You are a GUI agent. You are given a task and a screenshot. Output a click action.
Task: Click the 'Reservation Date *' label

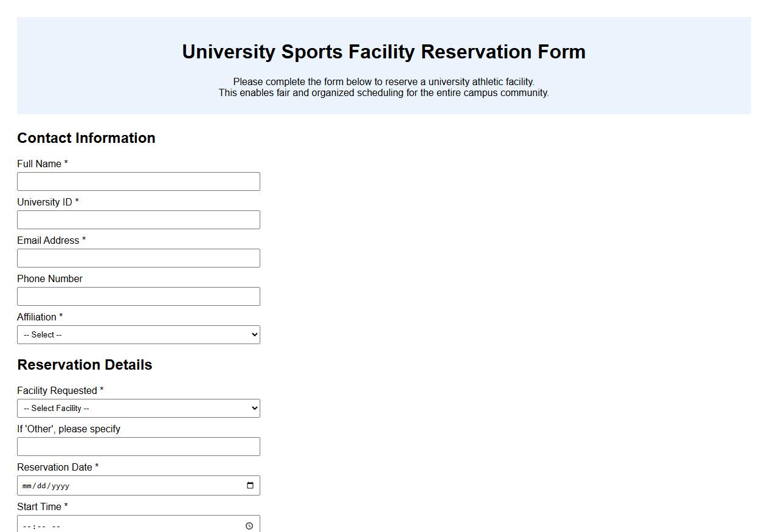pyautogui.click(x=58, y=467)
